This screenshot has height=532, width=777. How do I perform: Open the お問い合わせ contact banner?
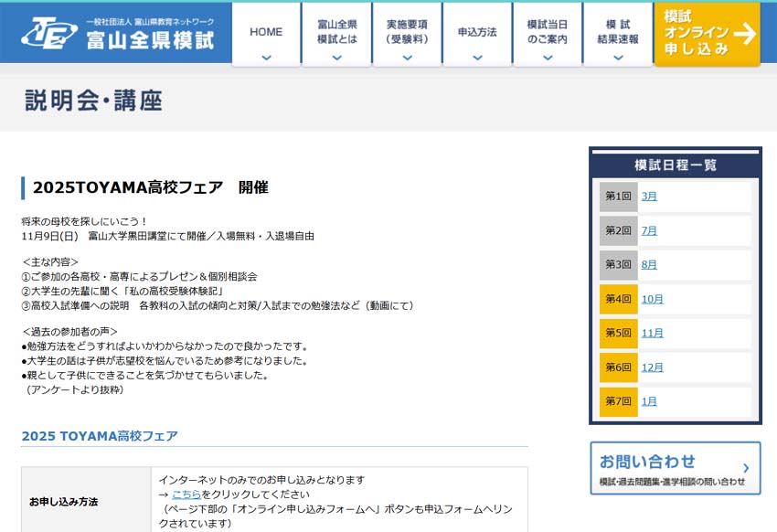pos(675,468)
